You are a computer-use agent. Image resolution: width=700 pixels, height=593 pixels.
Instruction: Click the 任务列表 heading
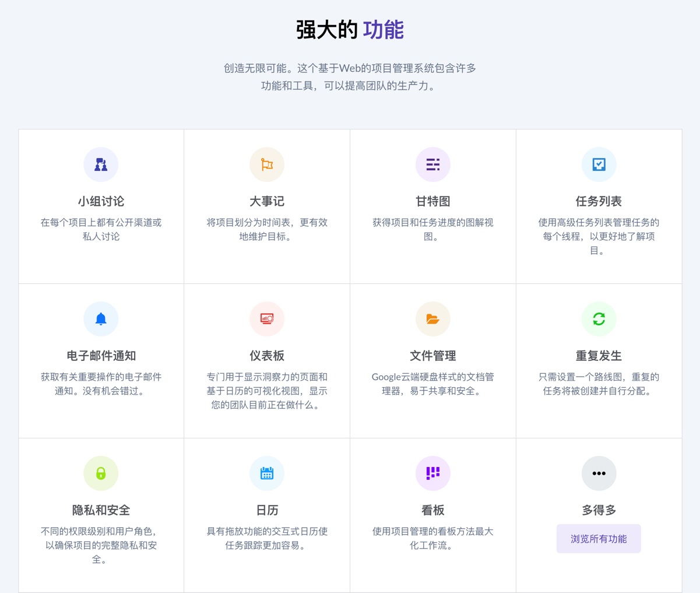click(599, 201)
